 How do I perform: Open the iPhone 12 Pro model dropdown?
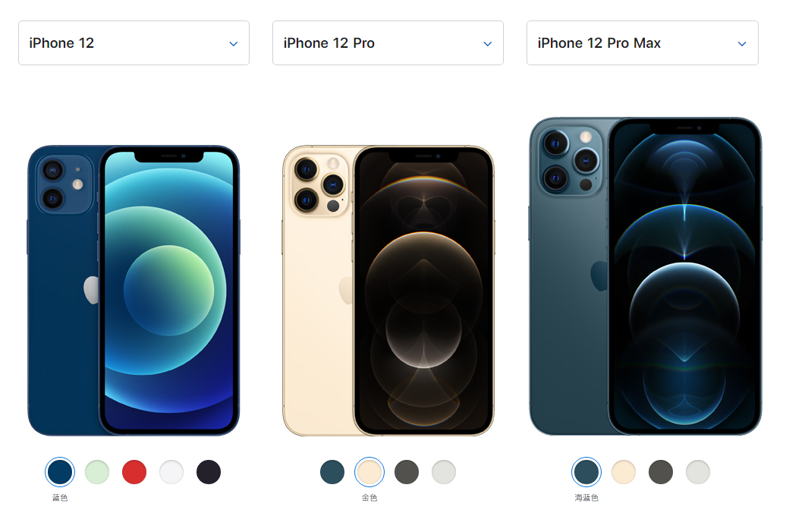point(388,43)
